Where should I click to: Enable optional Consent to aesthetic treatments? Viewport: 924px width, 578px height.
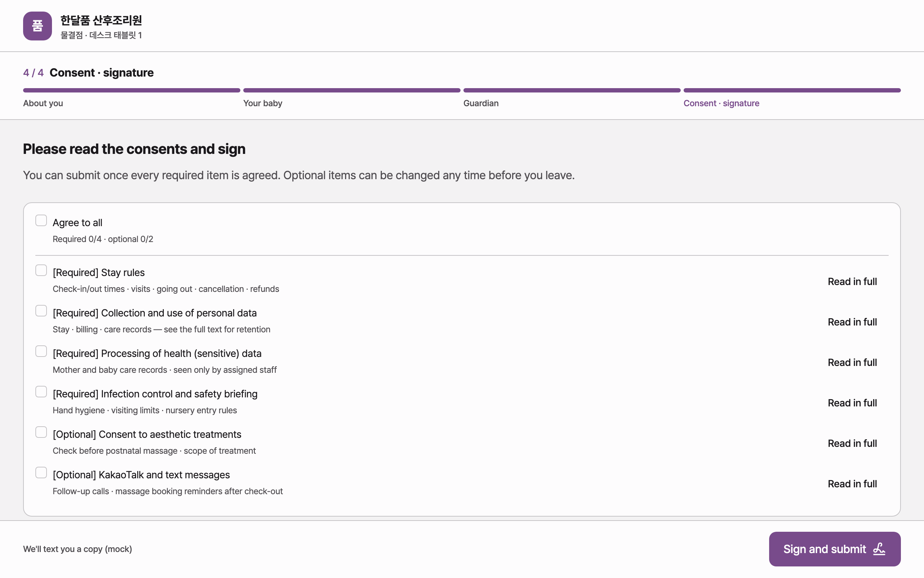[41, 432]
